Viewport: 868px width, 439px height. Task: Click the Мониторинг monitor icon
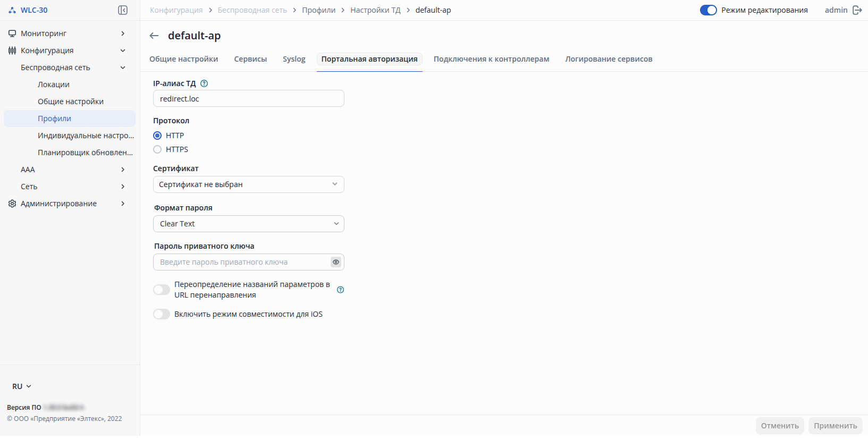12,33
